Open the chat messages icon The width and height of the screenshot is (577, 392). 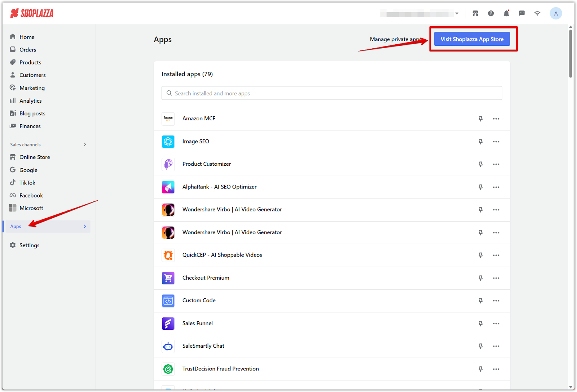(522, 13)
